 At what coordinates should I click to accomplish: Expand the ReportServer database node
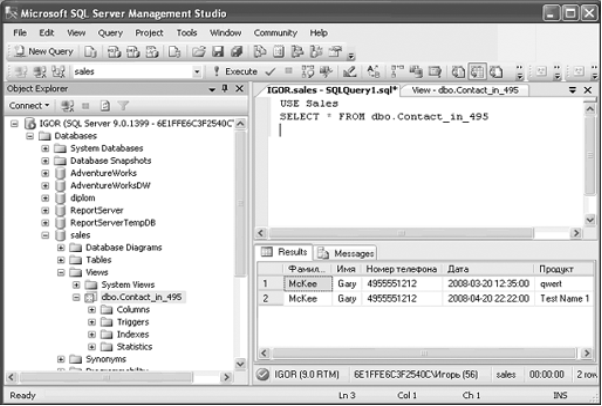pyautogui.click(x=45, y=210)
